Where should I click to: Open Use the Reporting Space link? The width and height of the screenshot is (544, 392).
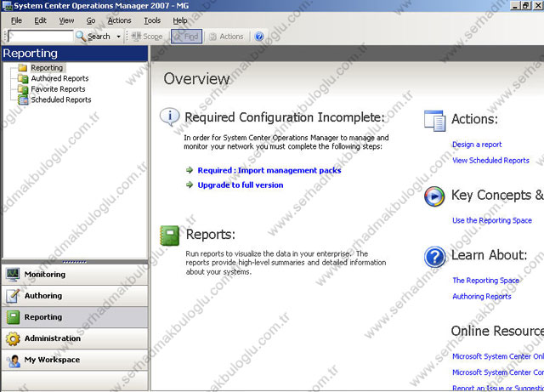coord(492,220)
